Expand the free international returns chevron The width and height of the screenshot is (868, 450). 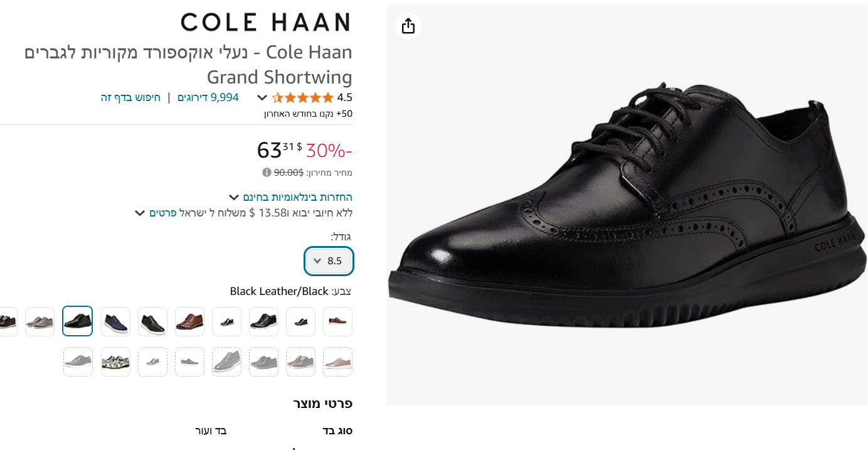pyautogui.click(x=234, y=198)
